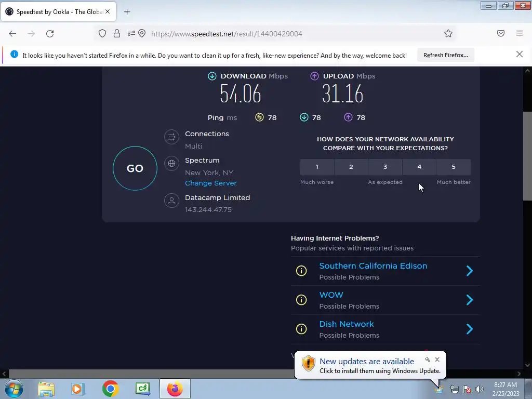Open balloon options wrench icon

pyautogui.click(x=427, y=360)
